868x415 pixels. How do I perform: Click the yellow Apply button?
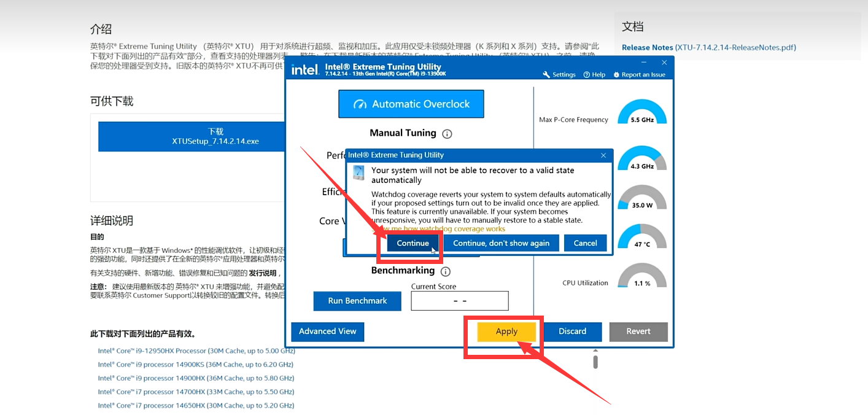coord(506,332)
